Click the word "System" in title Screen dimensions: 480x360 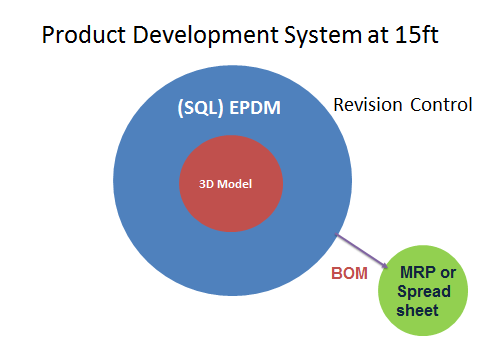coord(323,36)
